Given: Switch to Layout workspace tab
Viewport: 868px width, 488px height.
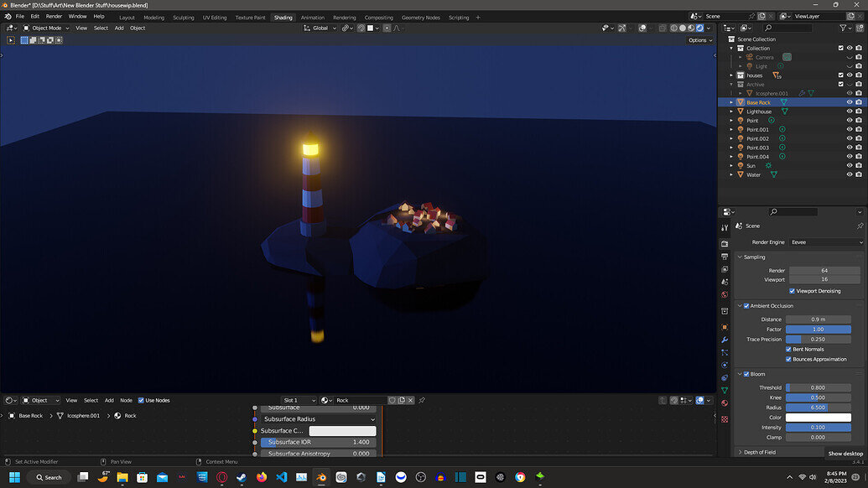Looking at the screenshot, I should [127, 17].
